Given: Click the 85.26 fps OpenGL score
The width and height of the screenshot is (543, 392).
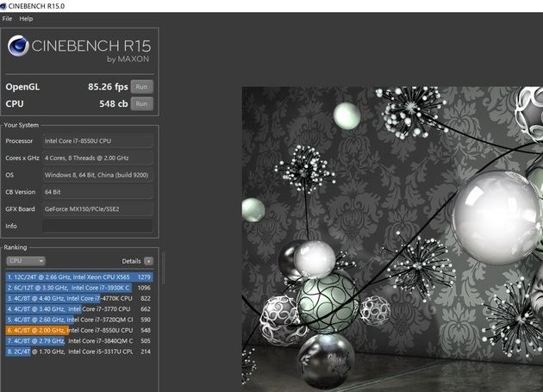Looking at the screenshot, I should tap(108, 86).
